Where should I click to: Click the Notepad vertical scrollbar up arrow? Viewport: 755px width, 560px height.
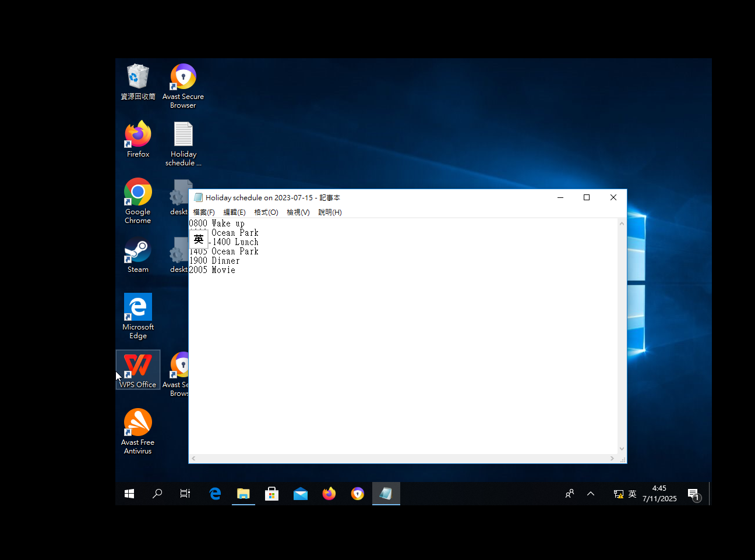click(622, 224)
